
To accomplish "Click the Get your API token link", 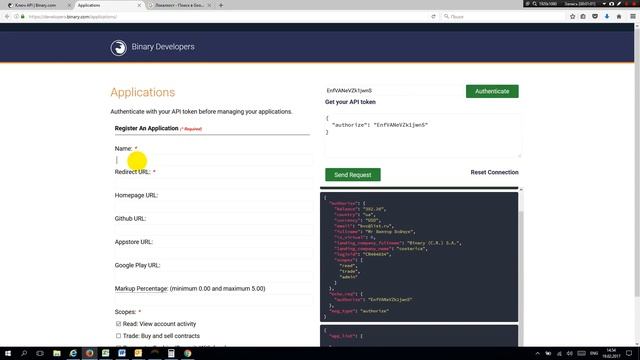I will 350,102.
